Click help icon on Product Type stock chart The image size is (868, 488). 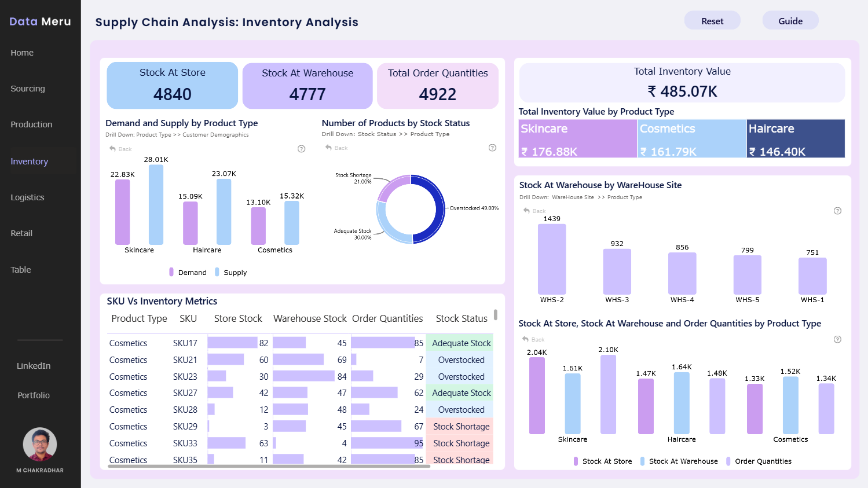click(x=837, y=339)
